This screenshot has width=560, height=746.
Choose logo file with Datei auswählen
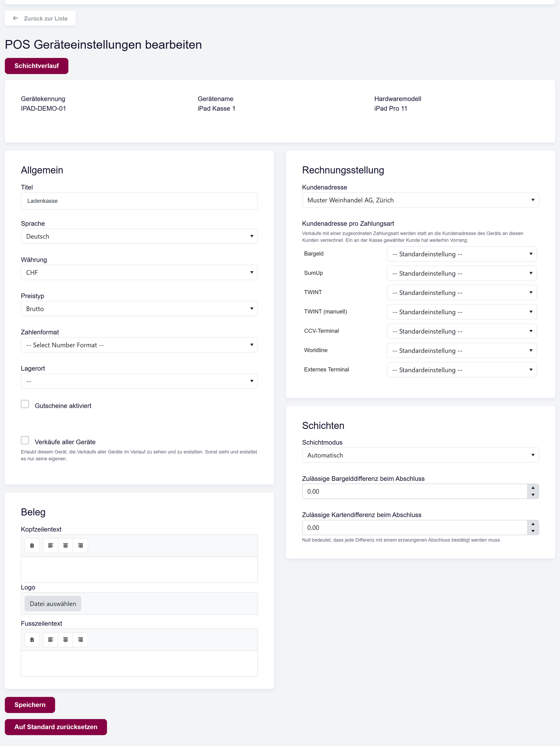[x=53, y=603]
